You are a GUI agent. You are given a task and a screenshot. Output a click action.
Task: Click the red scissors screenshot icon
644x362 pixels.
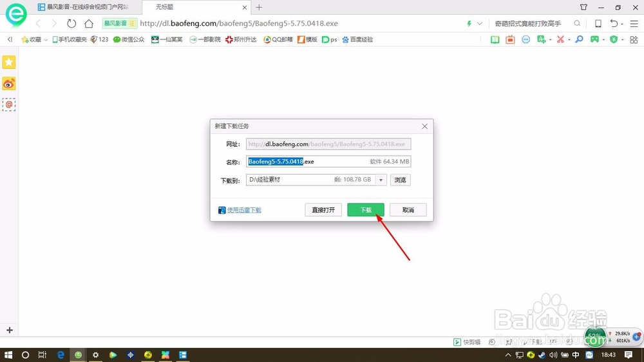560,39
